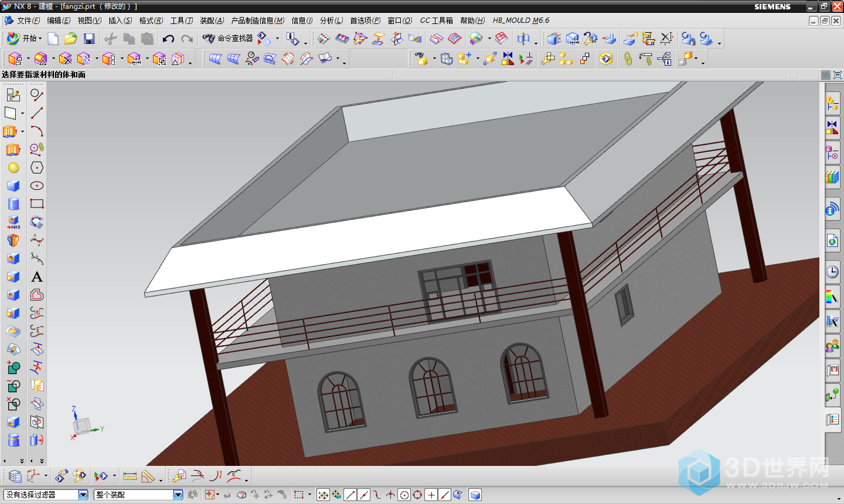
Task: Click the layer settings icon in bottom toolbar
Action: tap(15, 476)
